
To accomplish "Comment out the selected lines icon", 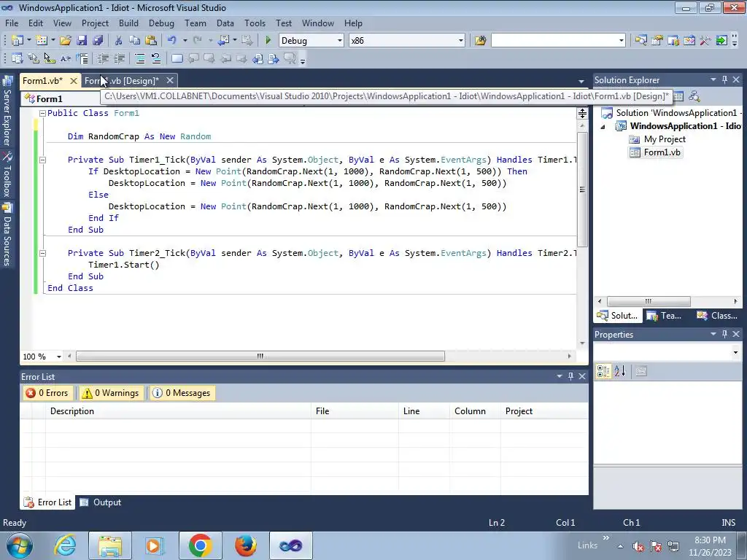I will click(139, 58).
